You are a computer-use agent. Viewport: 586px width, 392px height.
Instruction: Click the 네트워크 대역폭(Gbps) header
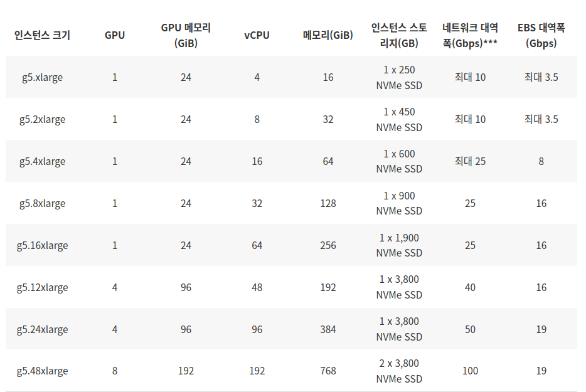470,35
